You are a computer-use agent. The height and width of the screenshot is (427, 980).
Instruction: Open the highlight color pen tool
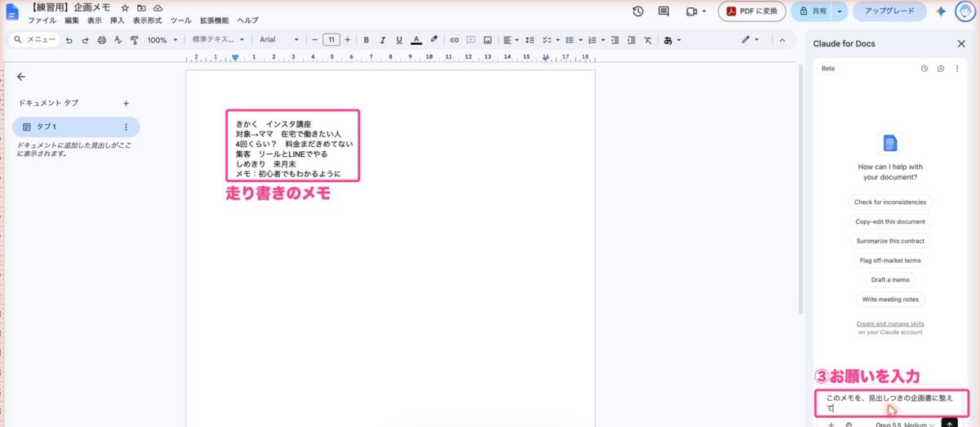(434, 39)
